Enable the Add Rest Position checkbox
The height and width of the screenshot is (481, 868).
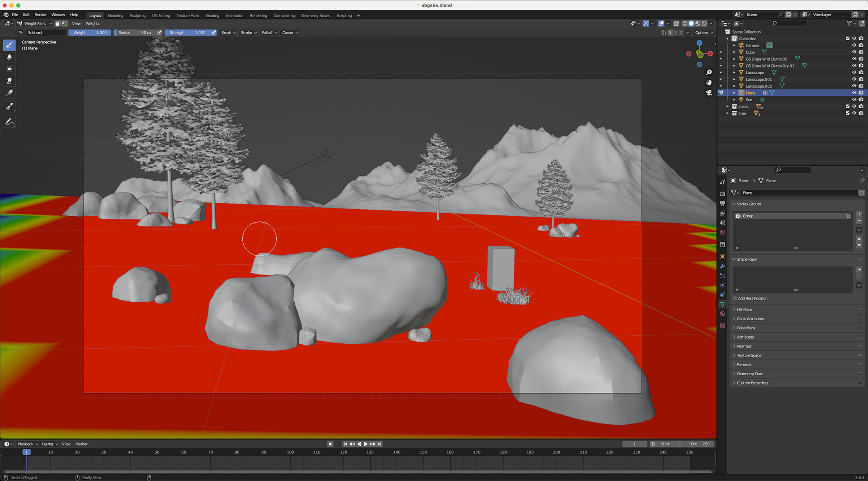735,299
